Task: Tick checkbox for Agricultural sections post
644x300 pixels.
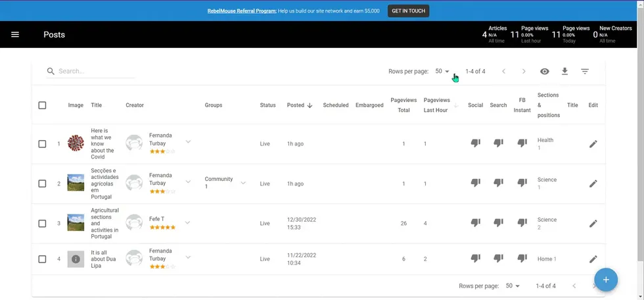Action: point(42,224)
